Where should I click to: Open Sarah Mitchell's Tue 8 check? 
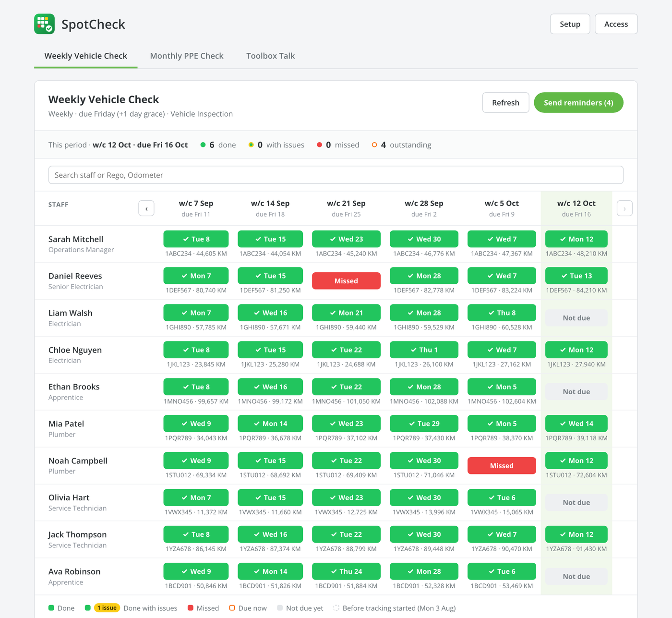[x=196, y=239]
